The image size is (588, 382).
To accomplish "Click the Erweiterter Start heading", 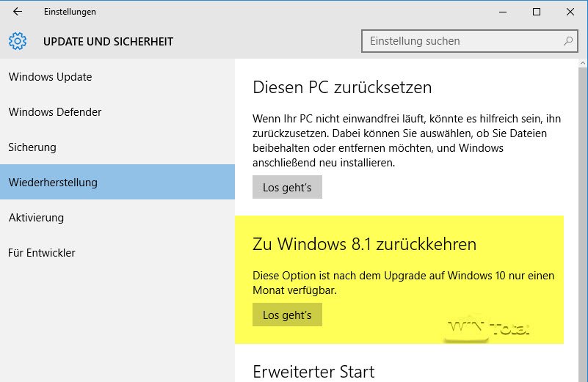I will 313,371.
